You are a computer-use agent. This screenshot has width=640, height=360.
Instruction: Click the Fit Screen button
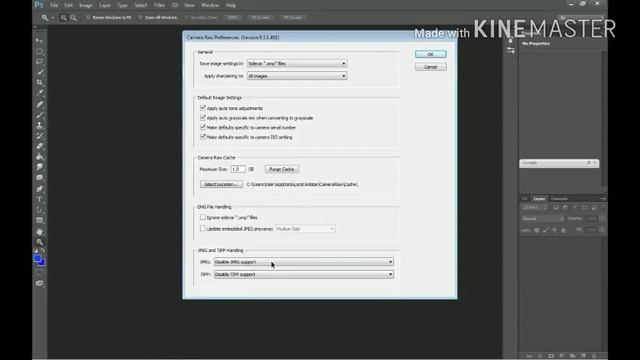(x=260, y=18)
